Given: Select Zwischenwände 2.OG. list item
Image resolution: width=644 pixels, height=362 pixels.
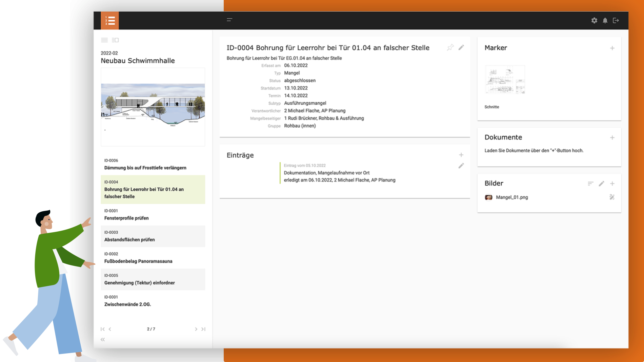Looking at the screenshot, I should pyautogui.click(x=153, y=301).
